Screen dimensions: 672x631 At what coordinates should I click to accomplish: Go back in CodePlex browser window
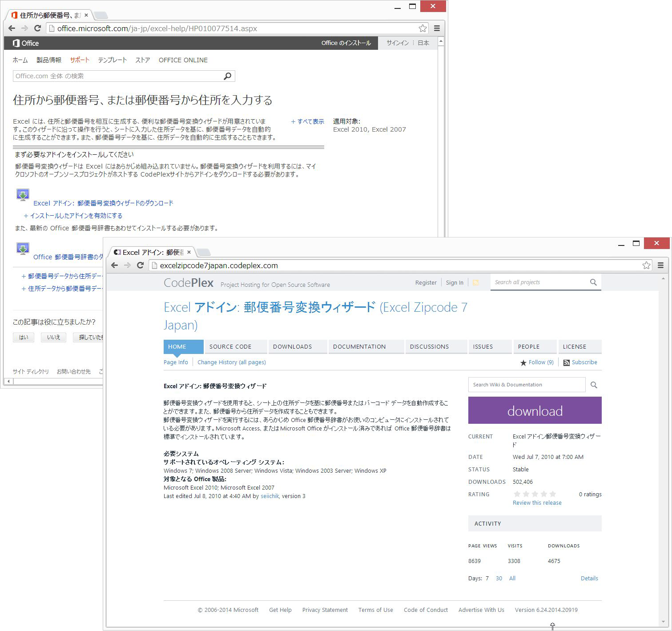[115, 265]
